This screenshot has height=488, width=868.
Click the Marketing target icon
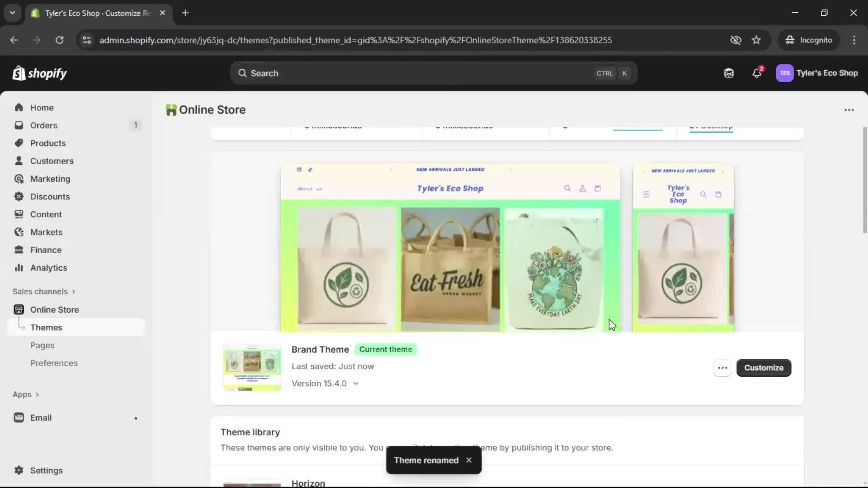(x=19, y=179)
